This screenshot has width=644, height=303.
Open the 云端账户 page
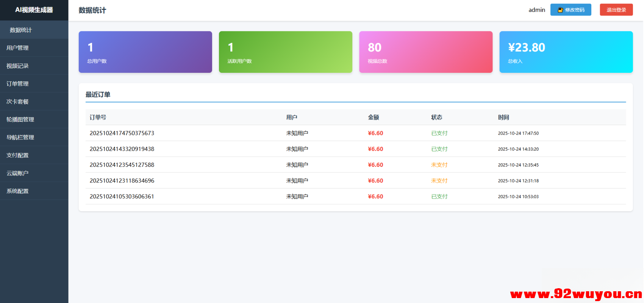pyautogui.click(x=18, y=173)
